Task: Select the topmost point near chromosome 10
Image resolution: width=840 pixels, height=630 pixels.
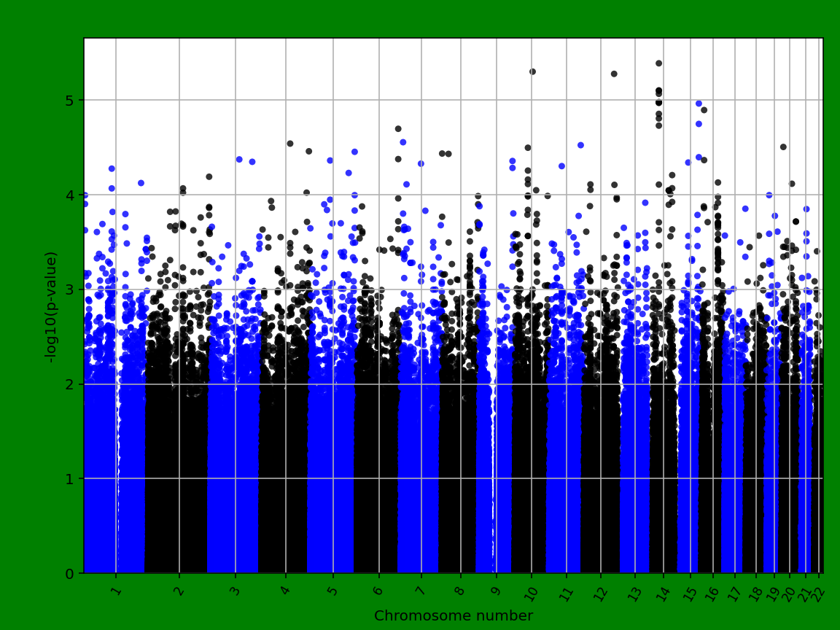Action: click(x=532, y=71)
